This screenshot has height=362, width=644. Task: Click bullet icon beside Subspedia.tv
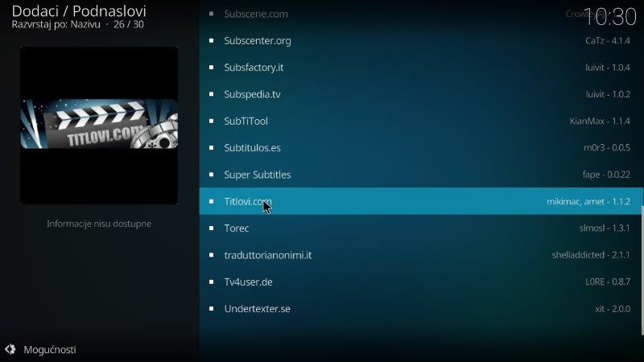point(211,94)
